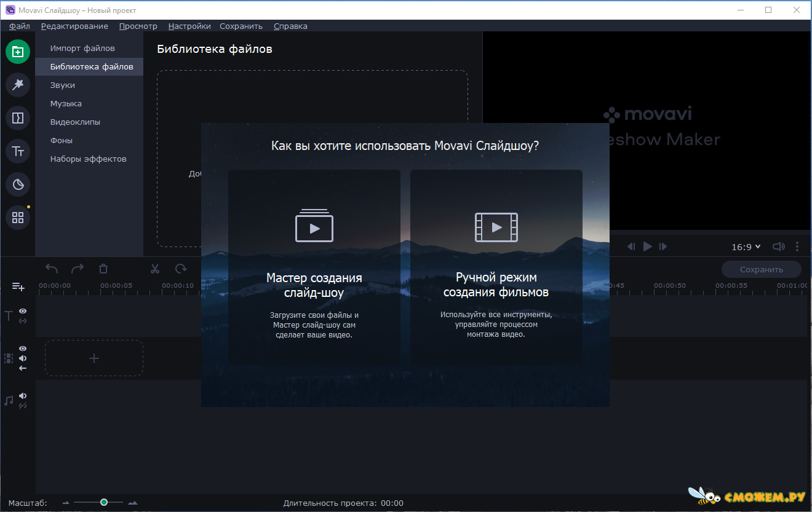Toggle audio track unlink icon
The image size is (812, 512).
click(23, 406)
